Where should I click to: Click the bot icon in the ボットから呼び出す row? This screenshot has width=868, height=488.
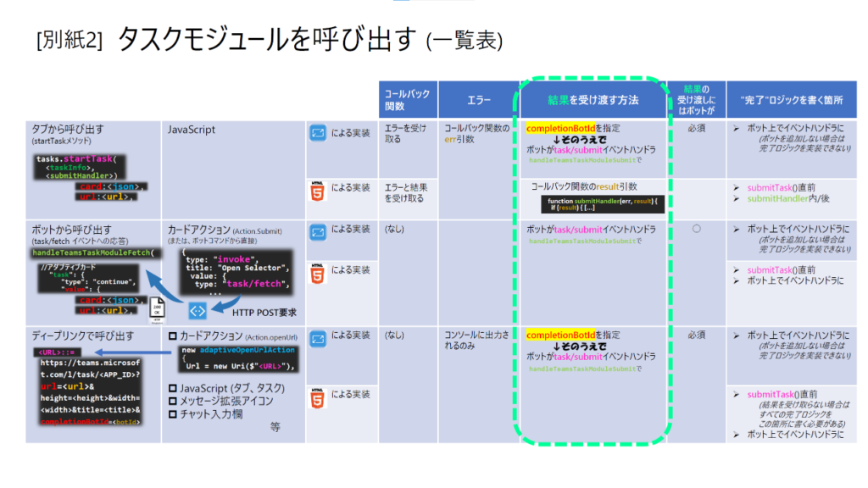pos(318,232)
